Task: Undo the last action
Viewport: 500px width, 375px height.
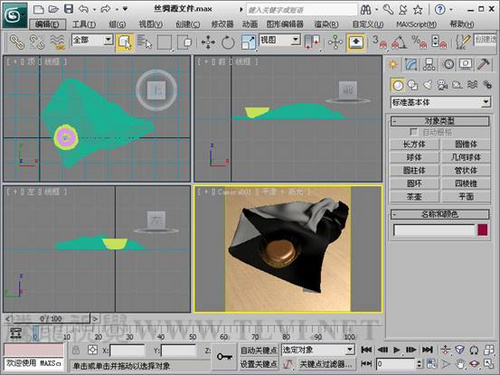Action: coord(84,9)
